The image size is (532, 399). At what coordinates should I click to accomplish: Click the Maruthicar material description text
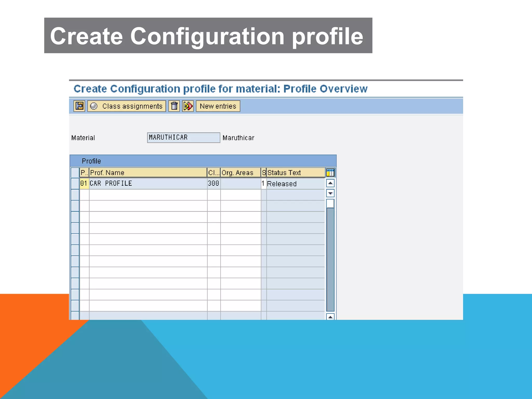click(x=238, y=138)
